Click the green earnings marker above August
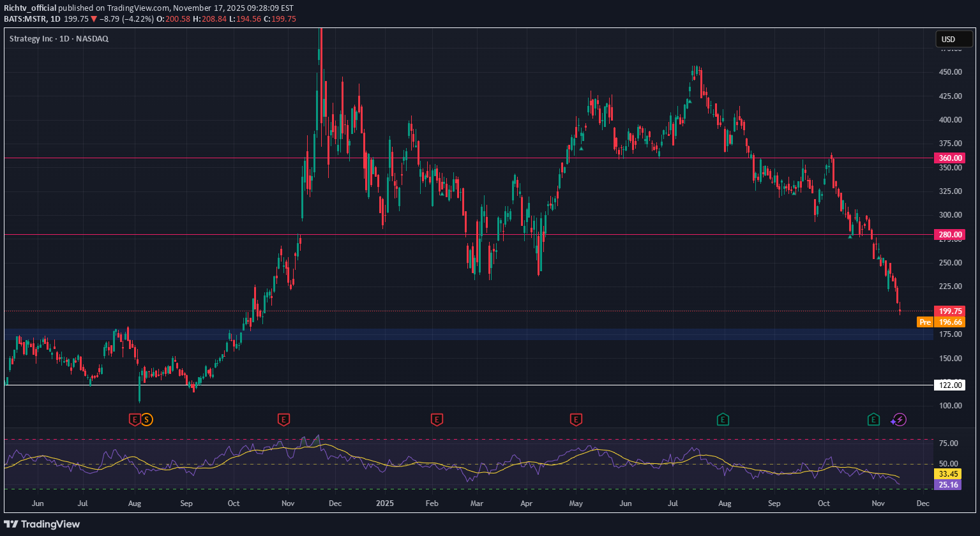The width and height of the screenshot is (980, 536). coord(723,420)
